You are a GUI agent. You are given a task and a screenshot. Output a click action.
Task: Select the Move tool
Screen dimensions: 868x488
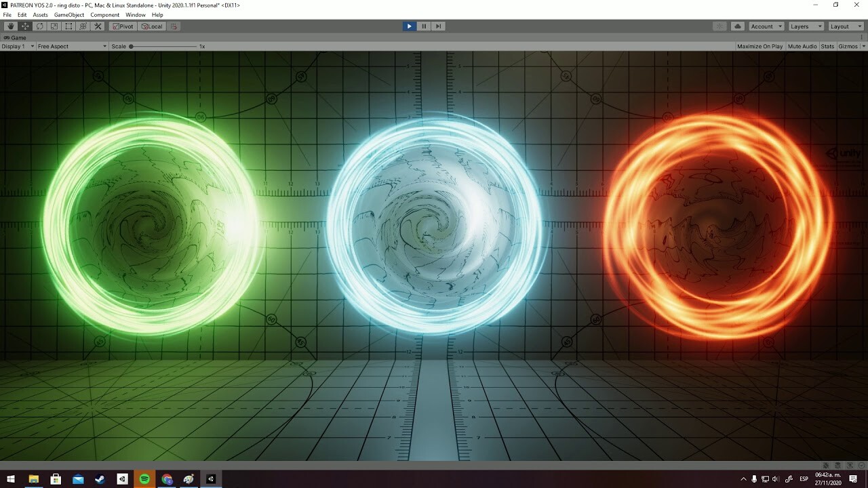click(24, 26)
